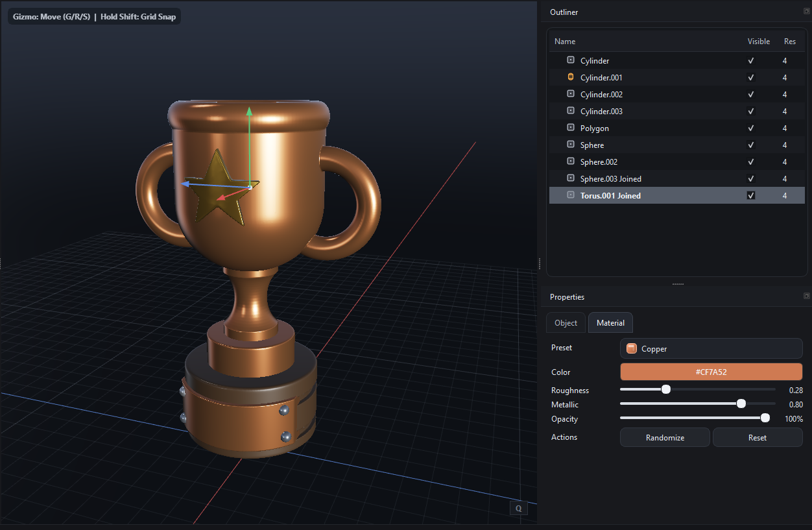Click the Sphere.002 object icon
The image size is (812, 530).
tap(570, 162)
